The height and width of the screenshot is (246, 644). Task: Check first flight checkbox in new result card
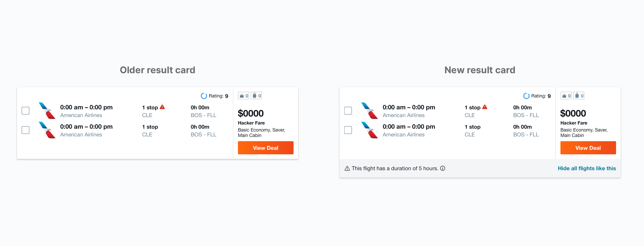[348, 111]
